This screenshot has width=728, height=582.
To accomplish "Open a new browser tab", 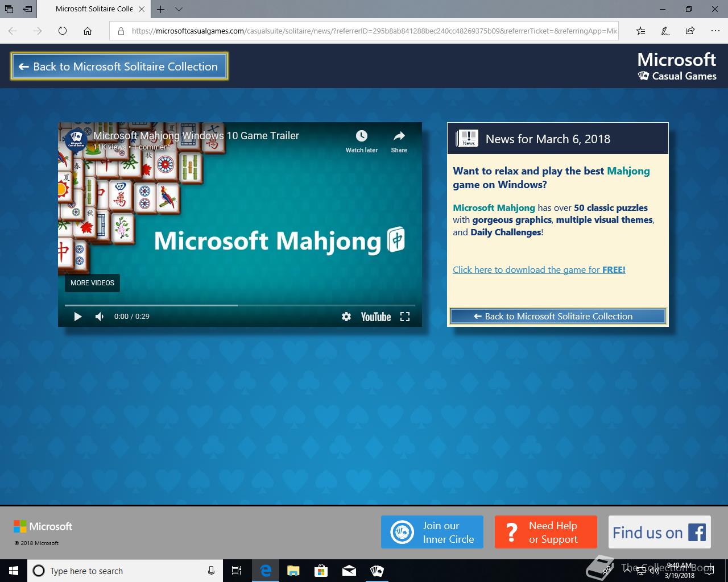I will 161,9.
